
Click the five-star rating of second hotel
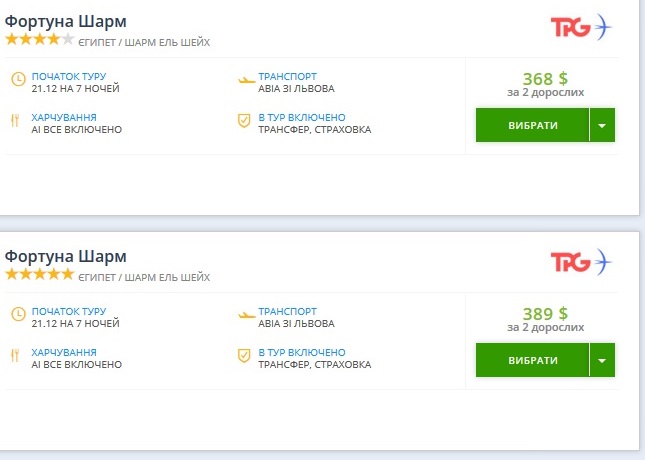click(x=40, y=274)
